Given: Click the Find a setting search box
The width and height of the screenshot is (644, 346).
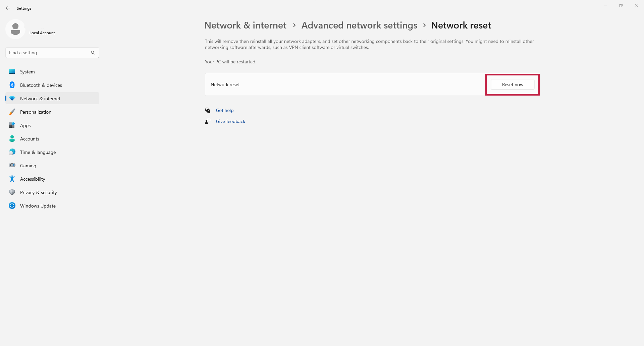Looking at the screenshot, I should click(x=52, y=53).
